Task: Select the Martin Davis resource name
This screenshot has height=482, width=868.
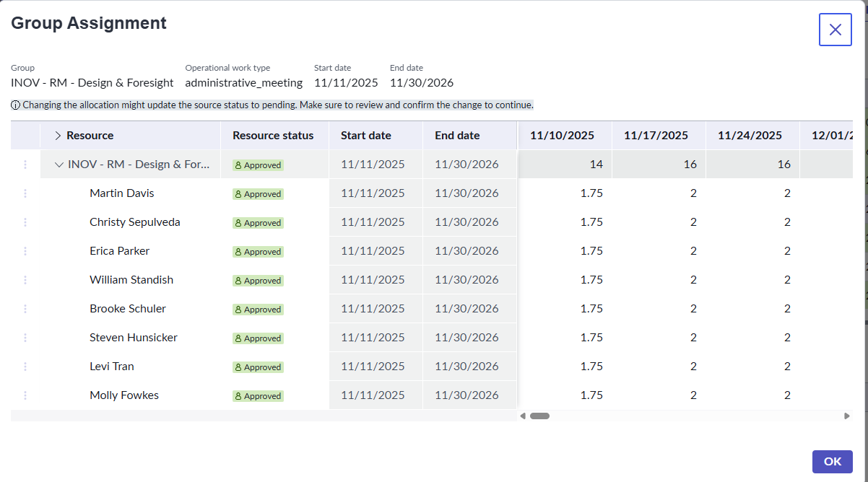Action: tap(122, 193)
